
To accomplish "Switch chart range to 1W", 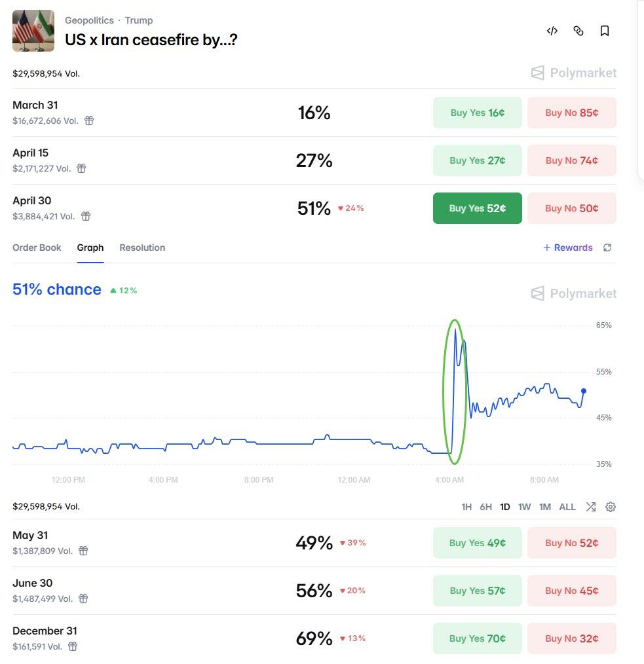I will click(x=525, y=507).
